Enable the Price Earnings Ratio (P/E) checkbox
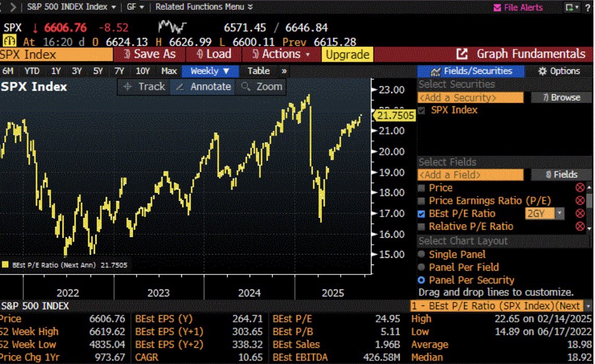This screenshot has width=595, height=364. tap(422, 201)
